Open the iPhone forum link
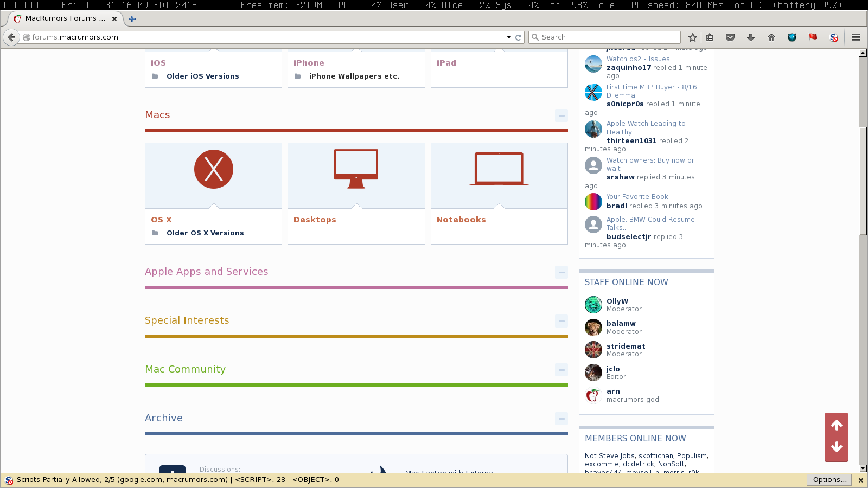Viewport: 868px width, 488px height. 309,63
